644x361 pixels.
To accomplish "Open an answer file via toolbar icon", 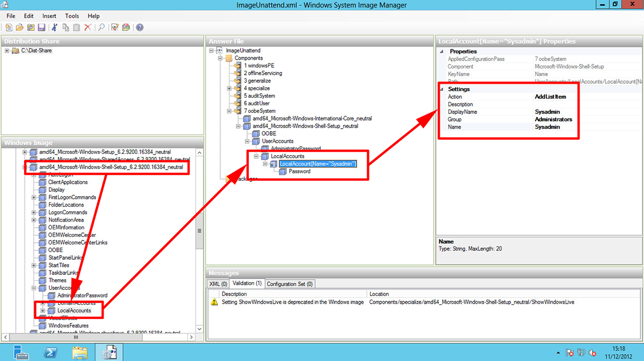I will tap(20, 27).
